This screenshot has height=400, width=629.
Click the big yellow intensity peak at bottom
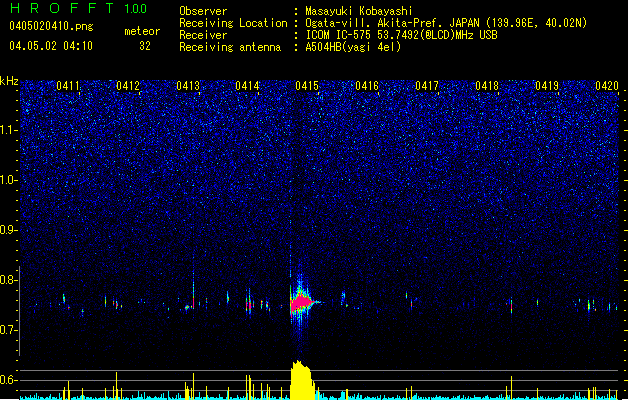tap(302, 380)
